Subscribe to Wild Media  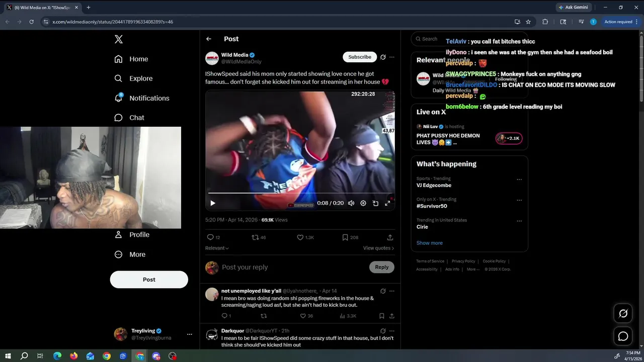point(360,57)
